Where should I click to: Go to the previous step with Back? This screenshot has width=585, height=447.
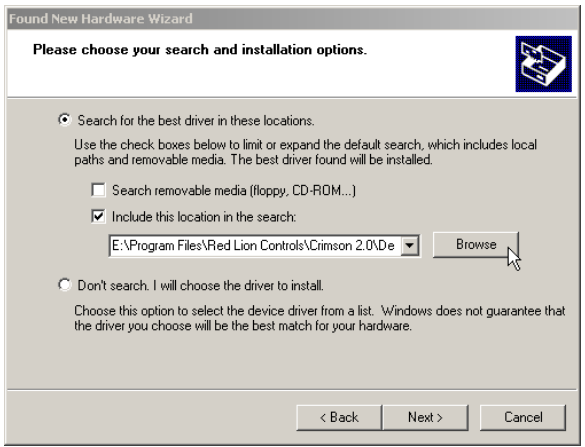(x=339, y=417)
